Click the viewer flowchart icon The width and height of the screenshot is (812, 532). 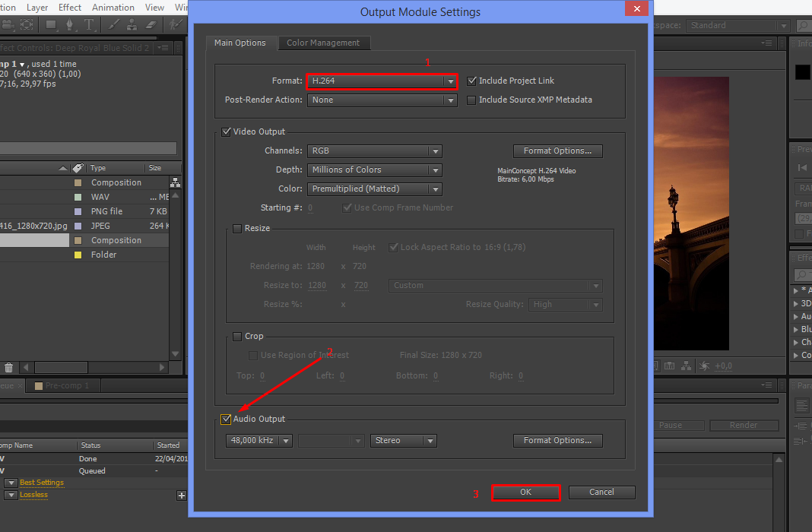(x=686, y=366)
